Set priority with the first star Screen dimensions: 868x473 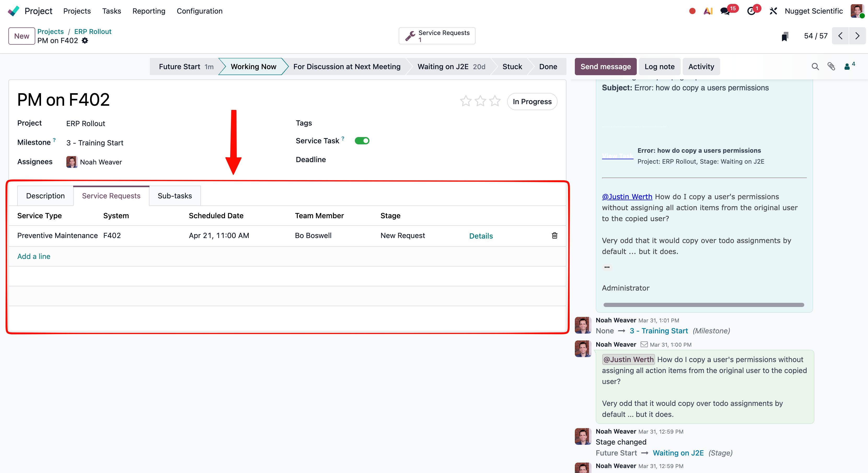[466, 101]
